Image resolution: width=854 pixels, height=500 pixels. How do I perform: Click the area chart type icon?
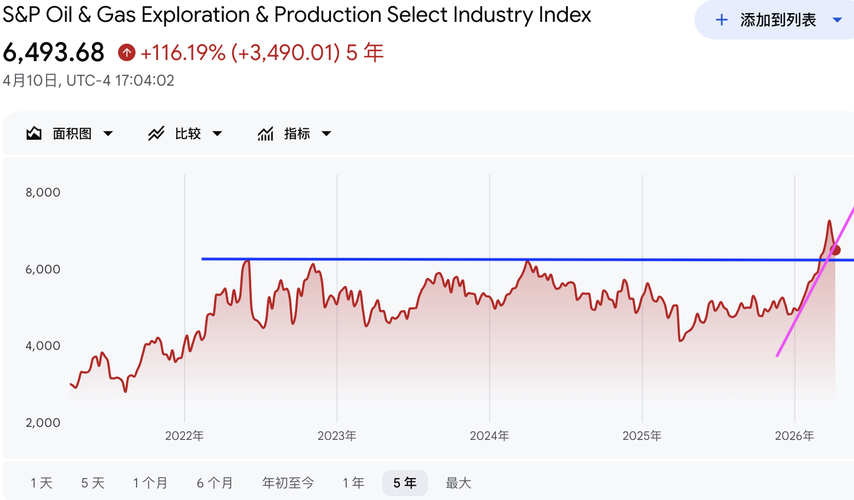pyautogui.click(x=34, y=133)
